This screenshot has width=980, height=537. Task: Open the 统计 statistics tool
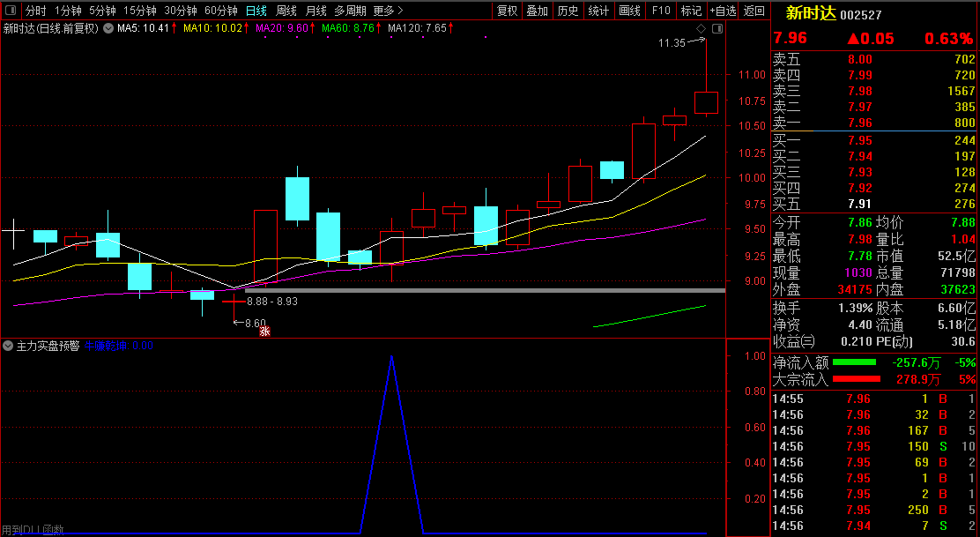(x=598, y=11)
